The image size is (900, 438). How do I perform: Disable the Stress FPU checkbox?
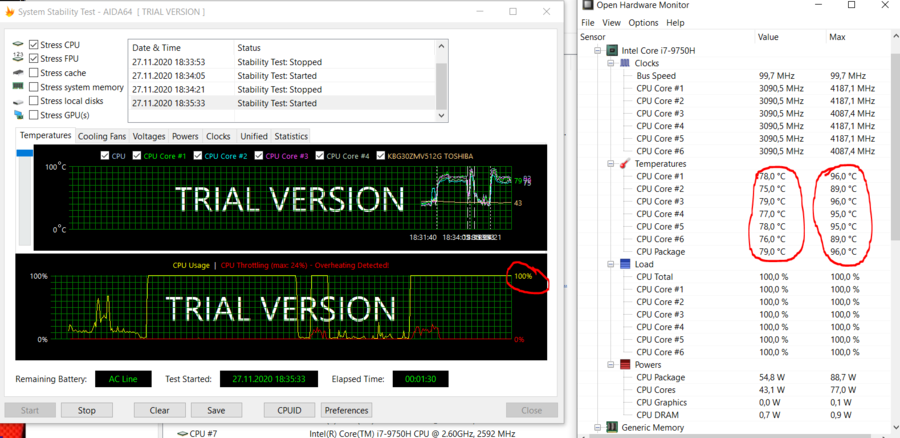[34, 59]
